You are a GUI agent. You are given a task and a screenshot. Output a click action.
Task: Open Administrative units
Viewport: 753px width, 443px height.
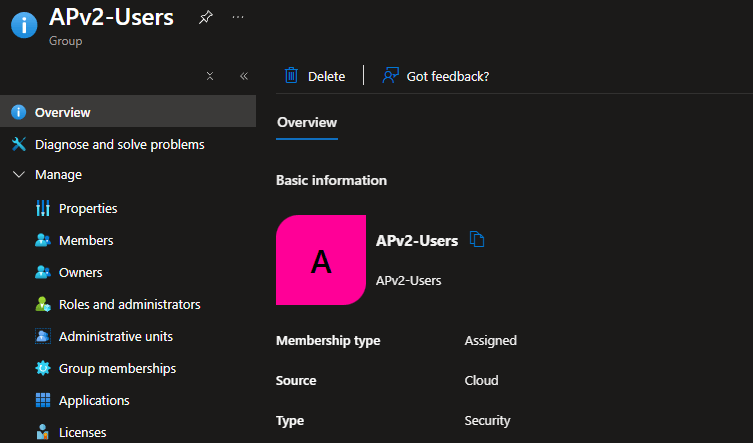116,336
